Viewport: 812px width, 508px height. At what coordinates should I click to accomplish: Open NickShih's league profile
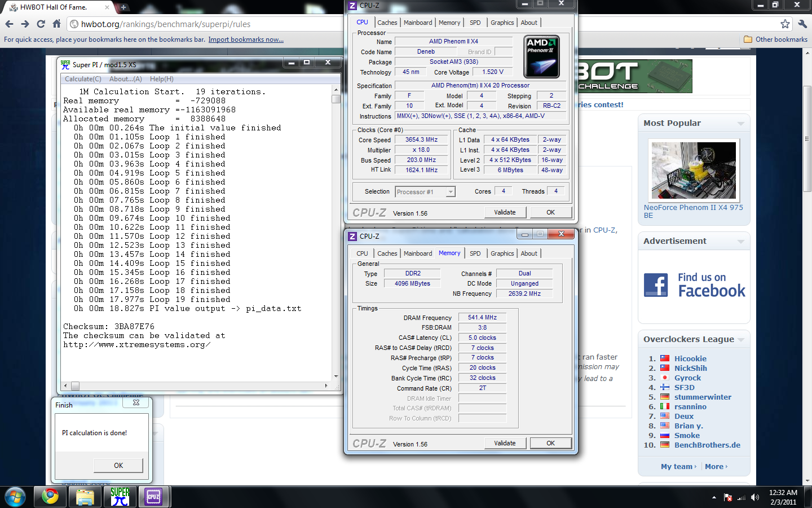690,368
